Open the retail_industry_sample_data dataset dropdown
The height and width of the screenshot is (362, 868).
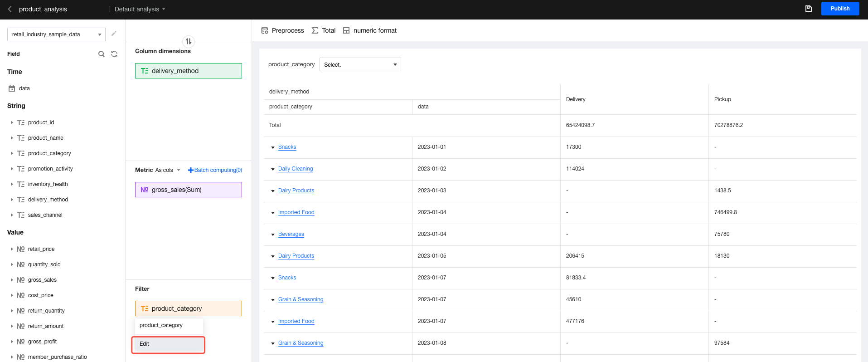[x=56, y=34]
